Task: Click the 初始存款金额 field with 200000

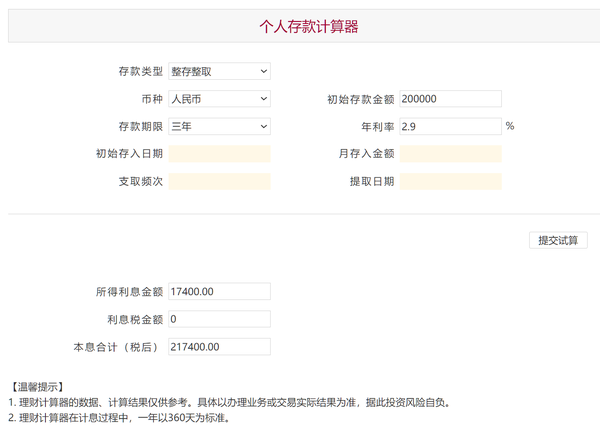Action: click(450, 99)
